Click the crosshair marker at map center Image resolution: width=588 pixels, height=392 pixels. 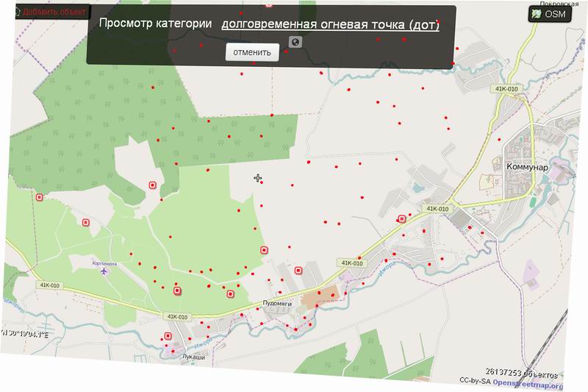[258, 178]
